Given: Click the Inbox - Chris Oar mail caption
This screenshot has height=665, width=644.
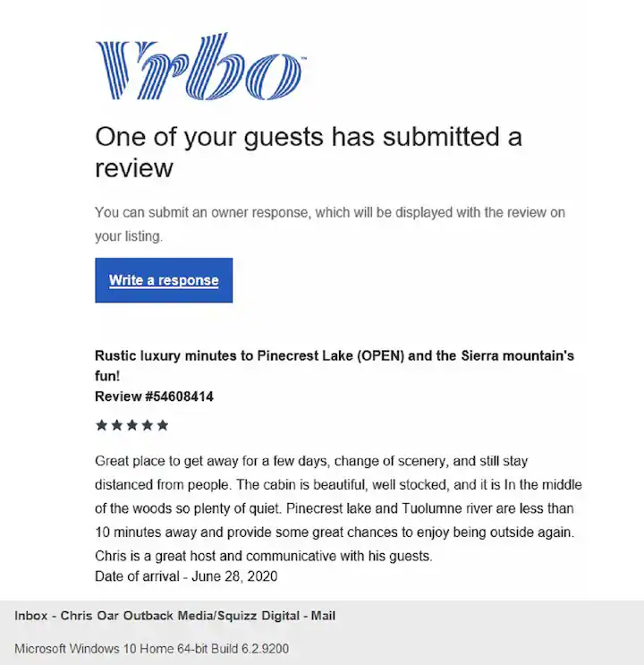Looking at the screenshot, I should click(x=175, y=616).
